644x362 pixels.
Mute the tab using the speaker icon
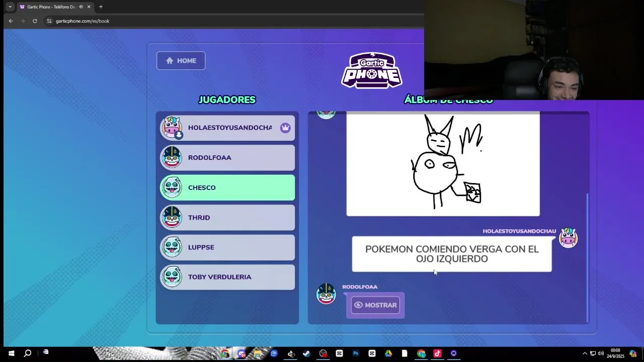[x=80, y=7]
